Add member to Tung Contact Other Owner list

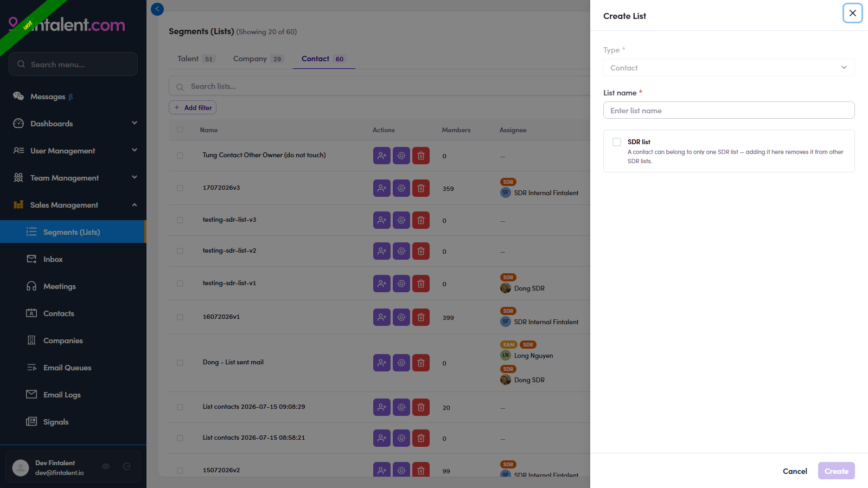[382, 156]
